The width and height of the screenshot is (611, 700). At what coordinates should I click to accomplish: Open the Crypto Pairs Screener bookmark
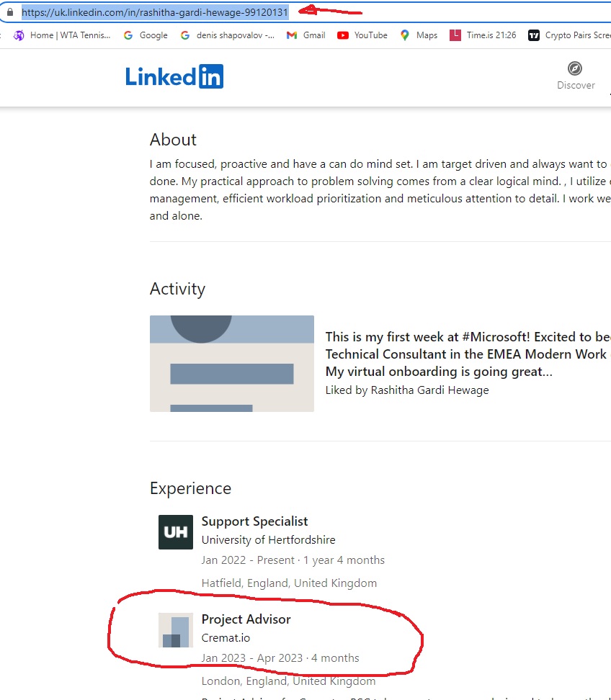569,35
